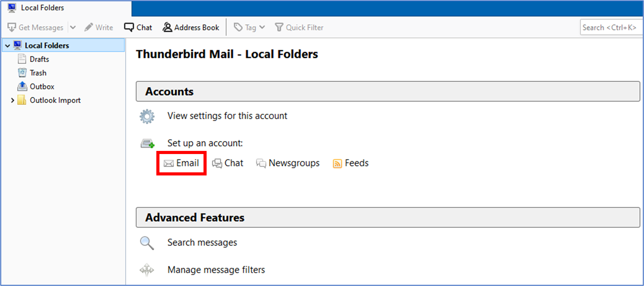Collapse the Local Folders tree
Screen dimensions: 644x286
coord(8,46)
